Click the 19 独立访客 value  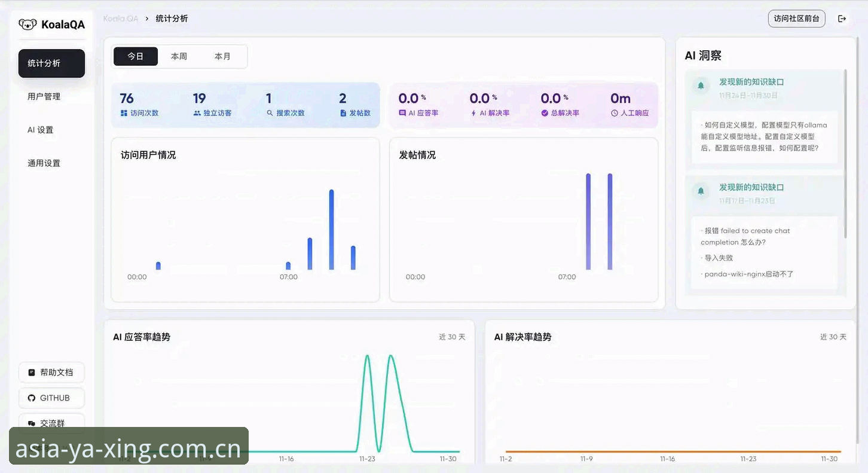pos(199,98)
